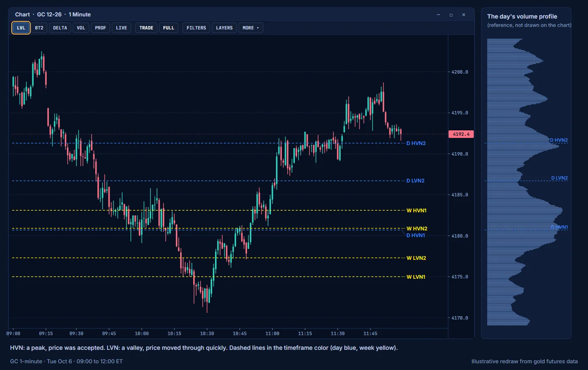This screenshot has width=588, height=370.
Task: Click the D HVN2 label in volume profile
Action: click(559, 140)
